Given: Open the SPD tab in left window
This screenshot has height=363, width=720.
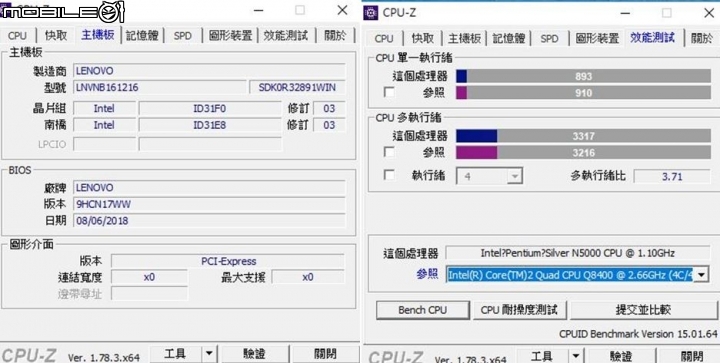Looking at the screenshot, I should click(x=182, y=36).
